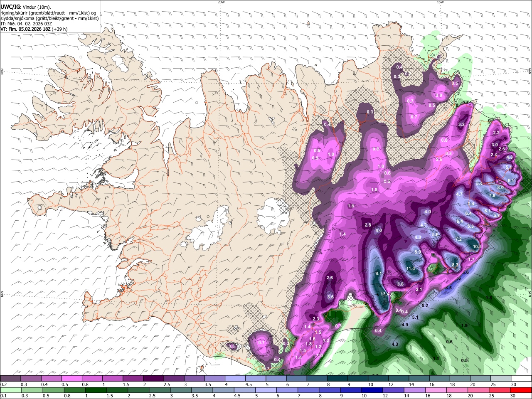Select the deep navy blue rain legend swatch at 10
532x399 pixels.
[372, 390]
